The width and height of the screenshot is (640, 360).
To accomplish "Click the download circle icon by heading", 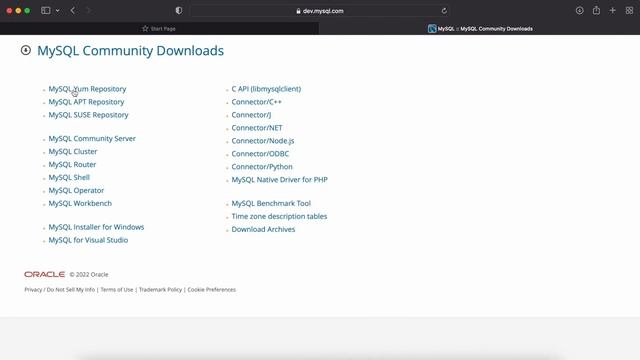I will (x=26, y=50).
